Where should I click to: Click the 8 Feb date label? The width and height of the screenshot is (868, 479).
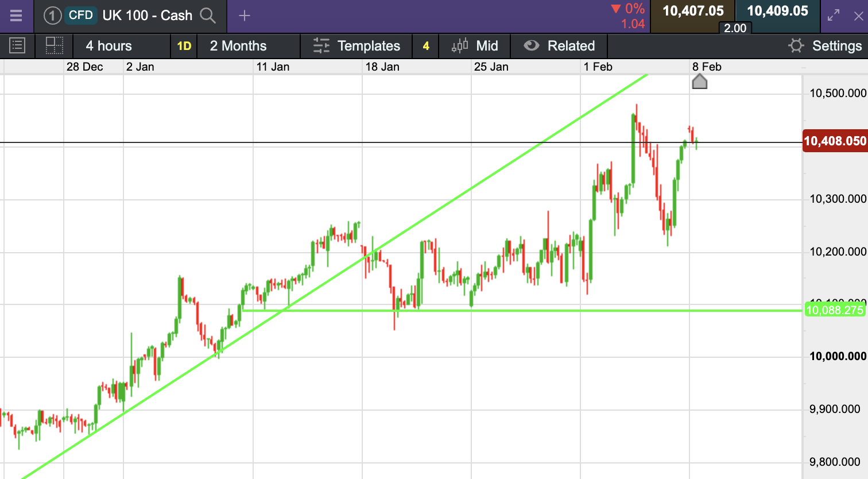[x=707, y=67]
